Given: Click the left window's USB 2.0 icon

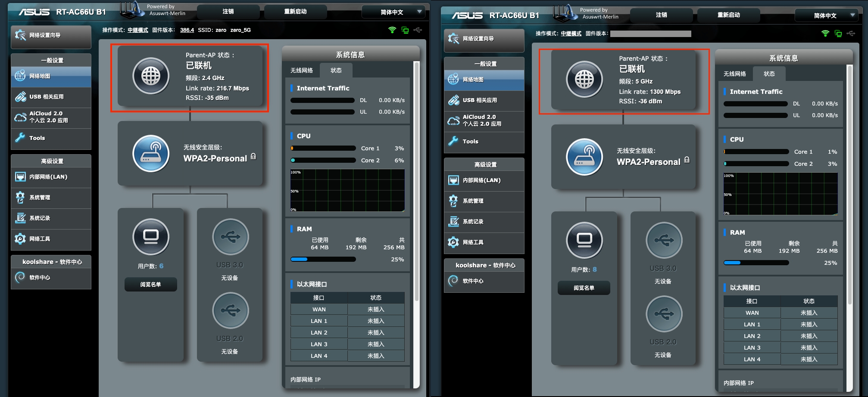Looking at the screenshot, I should click(x=230, y=310).
